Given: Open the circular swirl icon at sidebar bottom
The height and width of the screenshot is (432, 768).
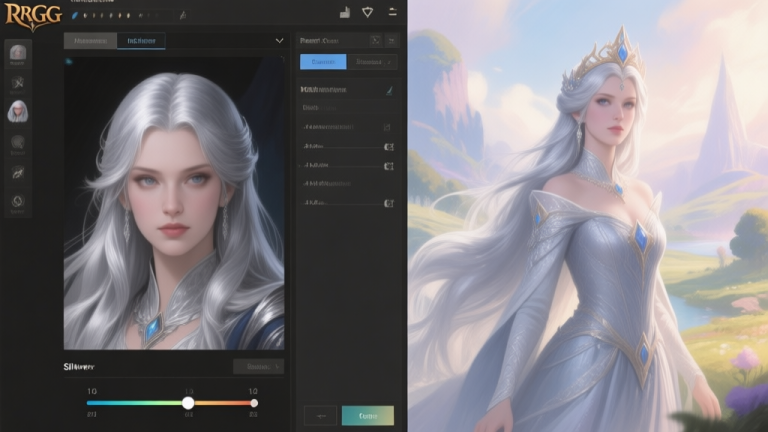Looking at the screenshot, I should tap(18, 202).
